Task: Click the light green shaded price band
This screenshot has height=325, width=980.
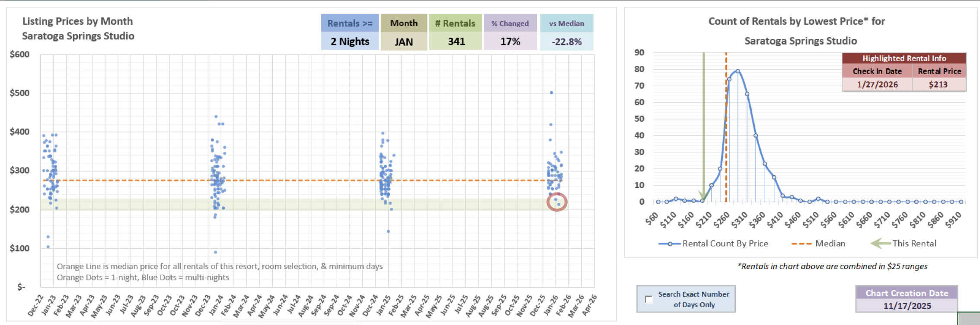Action: [x=303, y=205]
